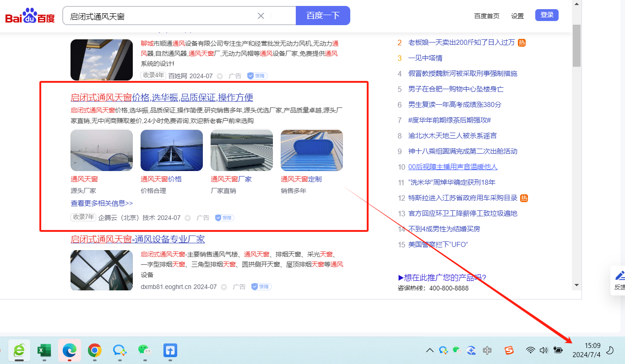This screenshot has width=625, height=364.
Task: Click the 保障 badge on the 百姓网 result
Action: point(257,76)
